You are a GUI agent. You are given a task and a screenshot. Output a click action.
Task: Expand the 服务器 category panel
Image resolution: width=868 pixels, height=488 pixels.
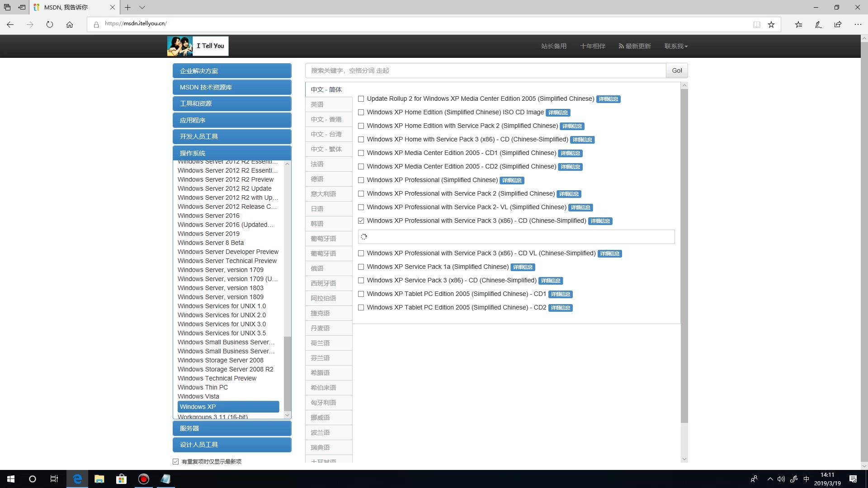(x=232, y=428)
